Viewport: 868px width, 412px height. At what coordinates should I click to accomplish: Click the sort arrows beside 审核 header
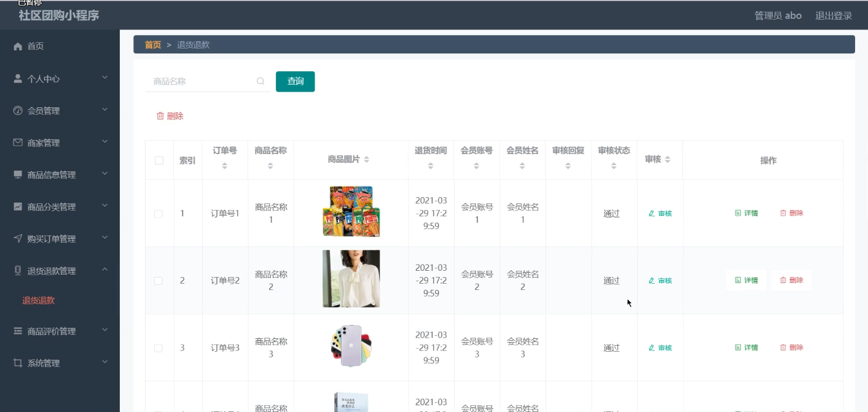[x=668, y=160]
